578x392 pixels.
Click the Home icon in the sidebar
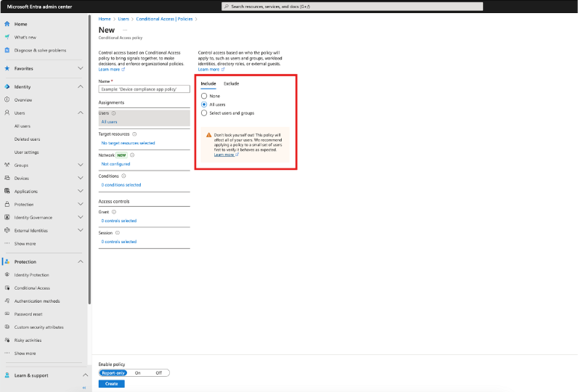click(x=7, y=24)
